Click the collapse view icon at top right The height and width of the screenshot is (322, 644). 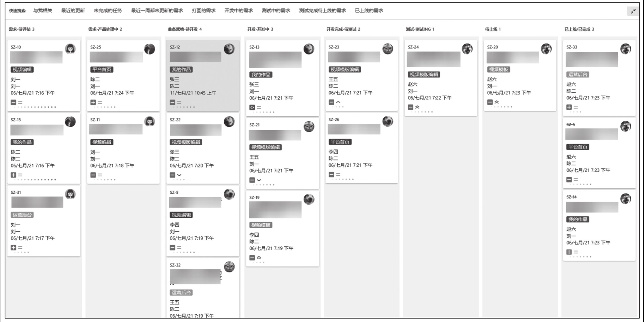click(x=633, y=11)
